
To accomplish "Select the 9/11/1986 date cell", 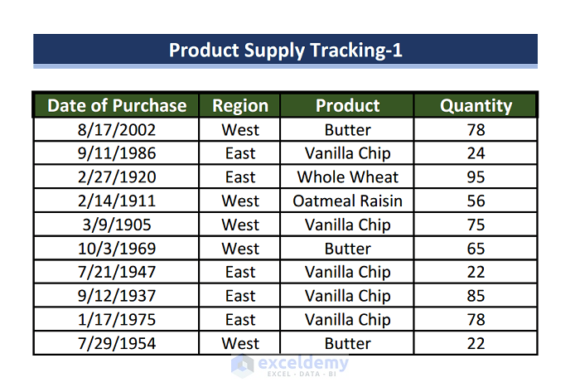I will [116, 153].
